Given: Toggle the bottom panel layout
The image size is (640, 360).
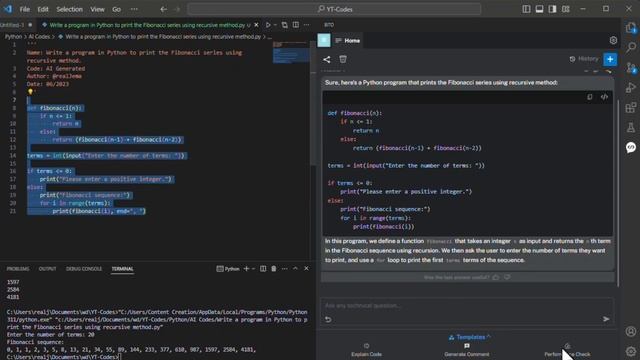Looking at the screenshot, I should (x=539, y=9).
